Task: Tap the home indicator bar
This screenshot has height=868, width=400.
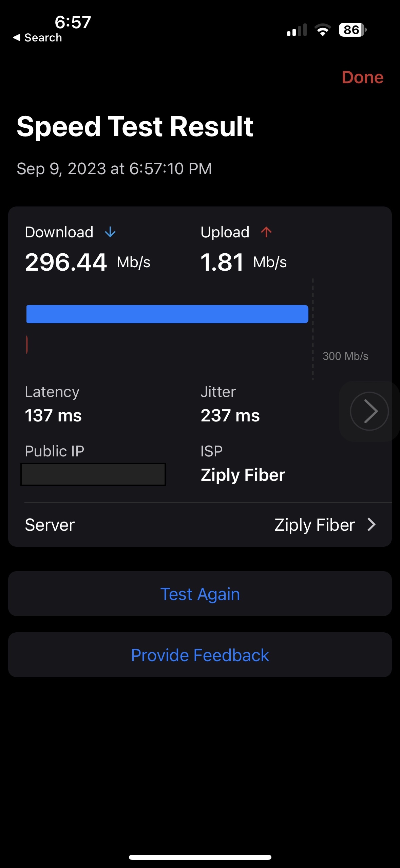Action: (x=200, y=857)
